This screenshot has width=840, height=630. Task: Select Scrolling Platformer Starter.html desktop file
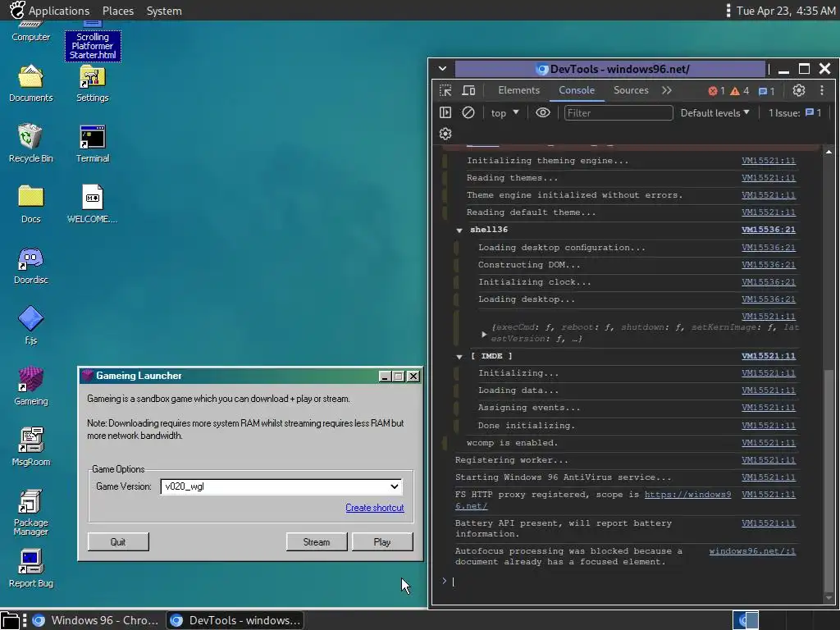[x=93, y=43]
